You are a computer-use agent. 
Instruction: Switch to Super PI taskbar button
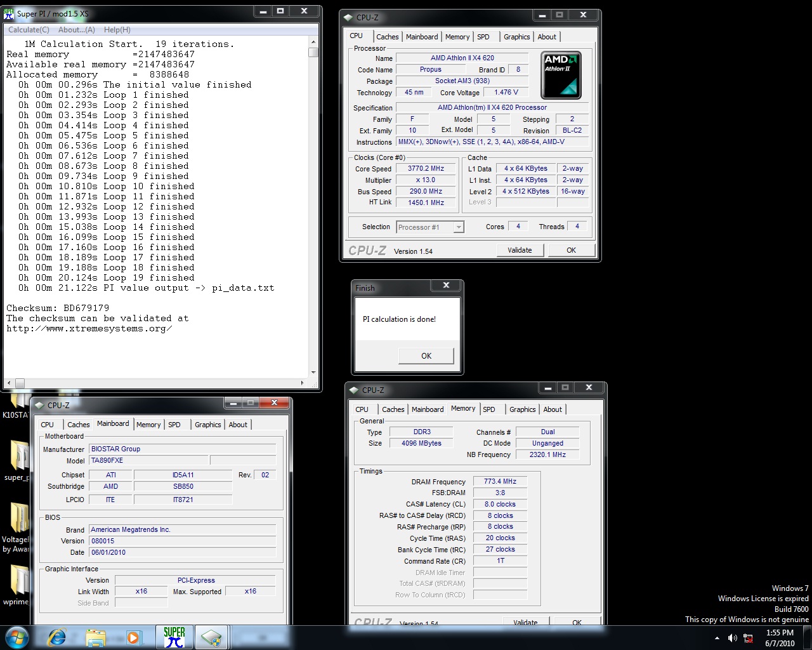[x=174, y=637]
